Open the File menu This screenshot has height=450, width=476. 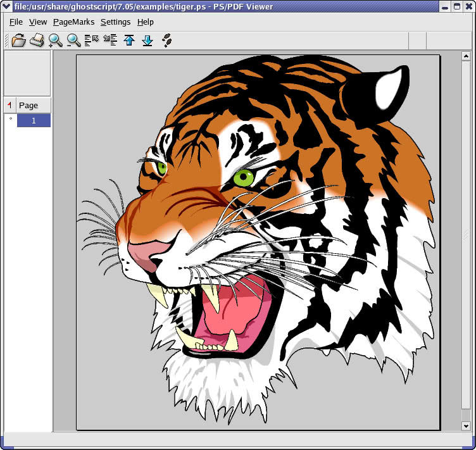(x=16, y=22)
